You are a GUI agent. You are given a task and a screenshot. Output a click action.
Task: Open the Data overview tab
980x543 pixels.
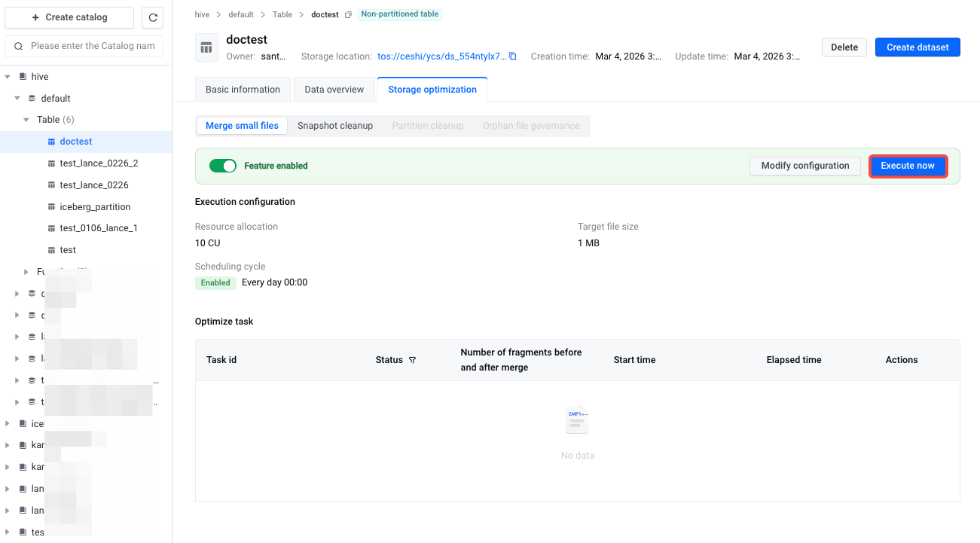pyautogui.click(x=334, y=90)
